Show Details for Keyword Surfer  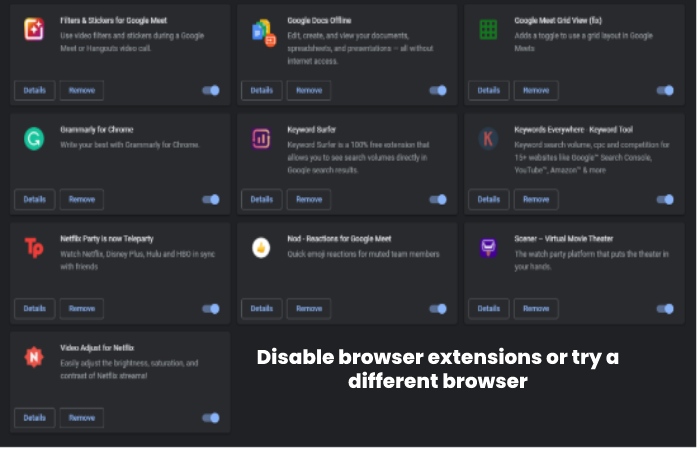click(262, 200)
